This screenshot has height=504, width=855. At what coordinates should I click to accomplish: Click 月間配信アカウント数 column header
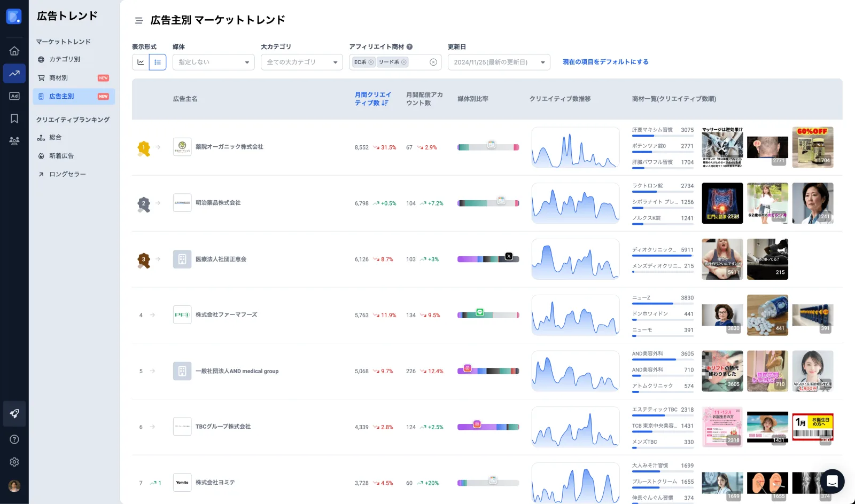click(x=424, y=99)
